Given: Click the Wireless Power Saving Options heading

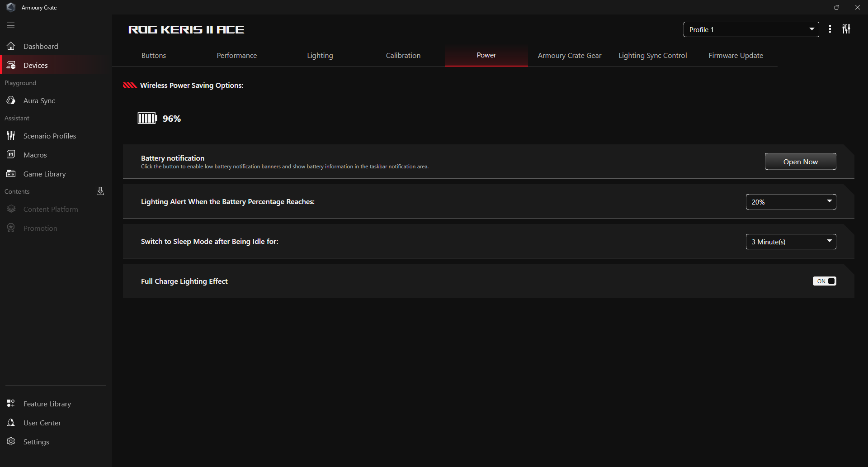Looking at the screenshot, I should pos(192,85).
